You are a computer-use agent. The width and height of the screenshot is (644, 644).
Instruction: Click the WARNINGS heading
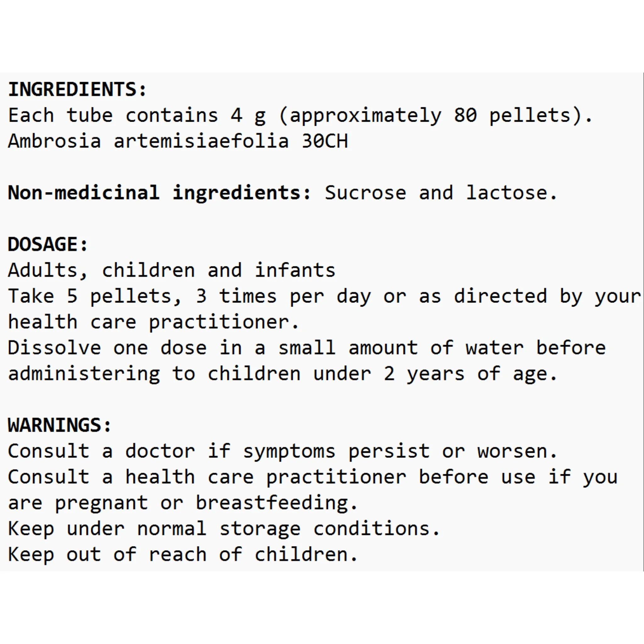[x=60, y=425]
